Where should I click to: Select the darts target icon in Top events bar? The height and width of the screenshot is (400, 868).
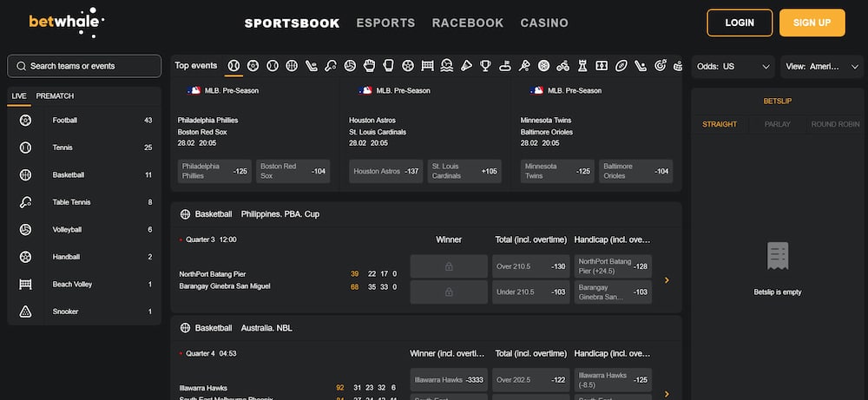click(660, 66)
